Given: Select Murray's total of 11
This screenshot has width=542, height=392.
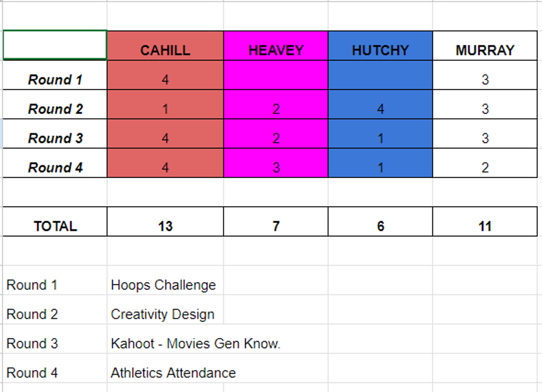Looking at the screenshot, I should (x=485, y=221).
